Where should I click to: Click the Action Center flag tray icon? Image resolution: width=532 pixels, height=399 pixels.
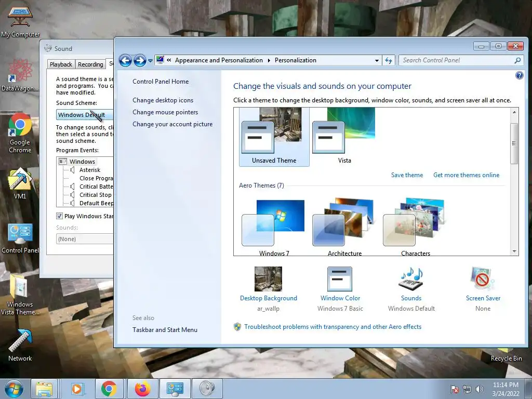[454, 389]
